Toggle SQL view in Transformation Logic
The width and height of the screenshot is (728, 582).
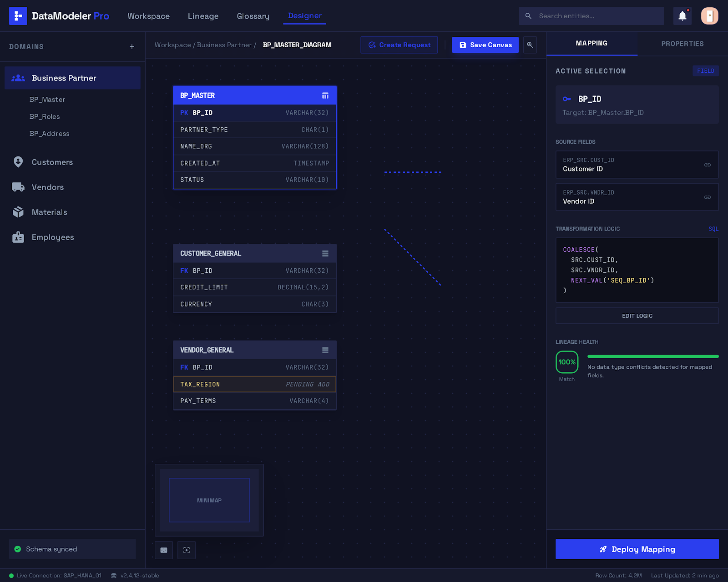coord(713,229)
